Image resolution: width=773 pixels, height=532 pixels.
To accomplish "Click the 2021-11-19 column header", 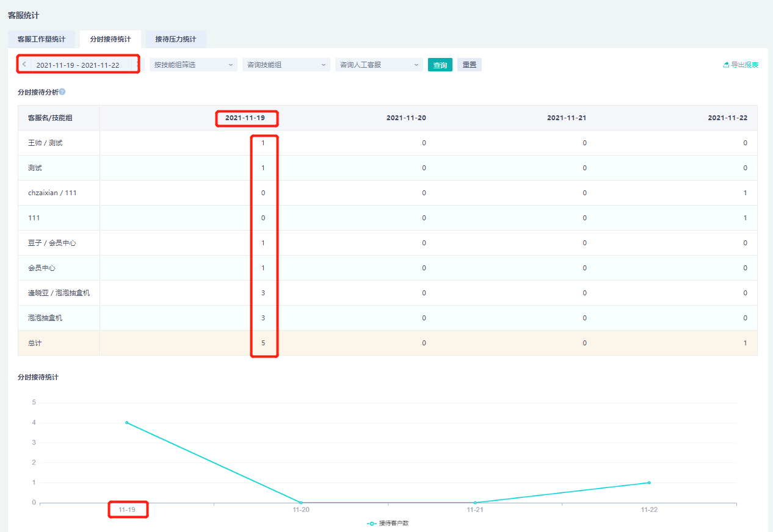I will (x=245, y=118).
